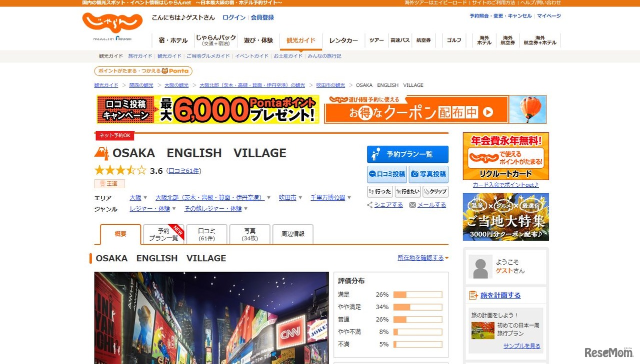The image size is (640, 364).
Task: Expand 所在地を確認する to show the address
Action: (420, 258)
